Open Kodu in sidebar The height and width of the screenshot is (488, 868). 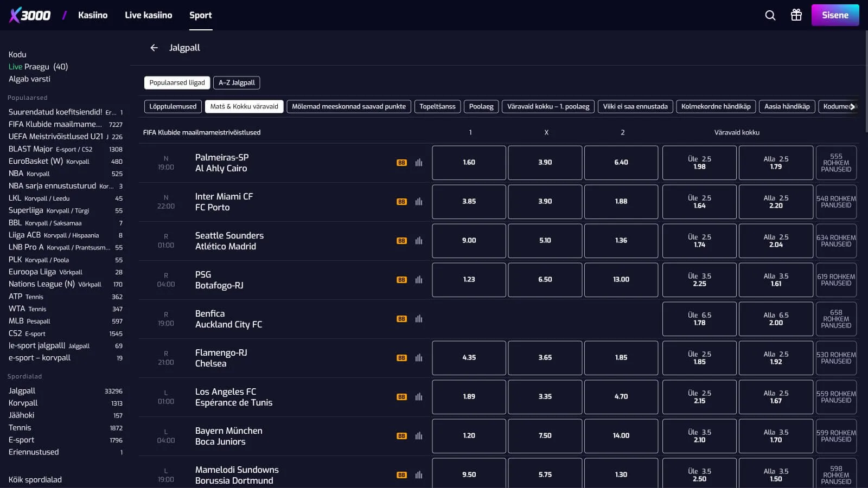[x=17, y=55]
